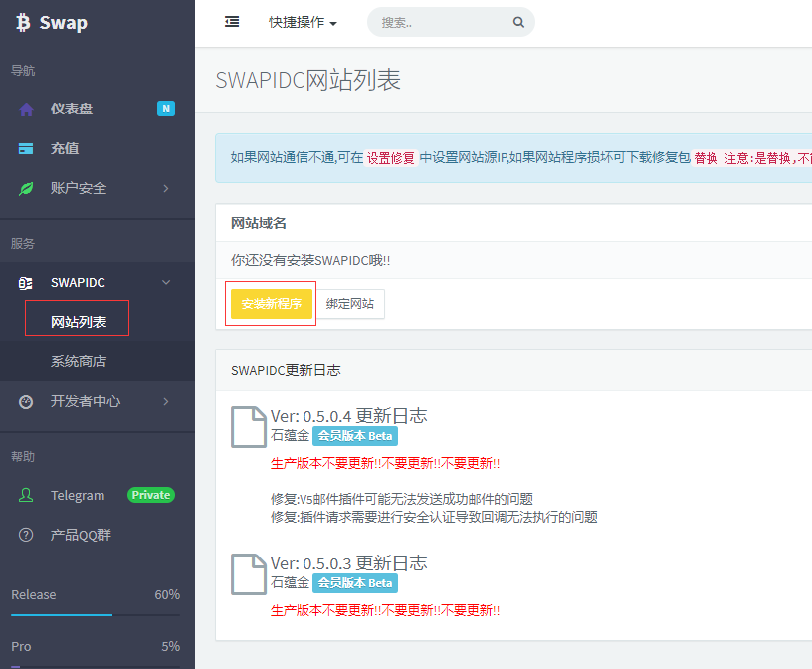Click the Private badge next to Telegram

pyautogui.click(x=151, y=495)
